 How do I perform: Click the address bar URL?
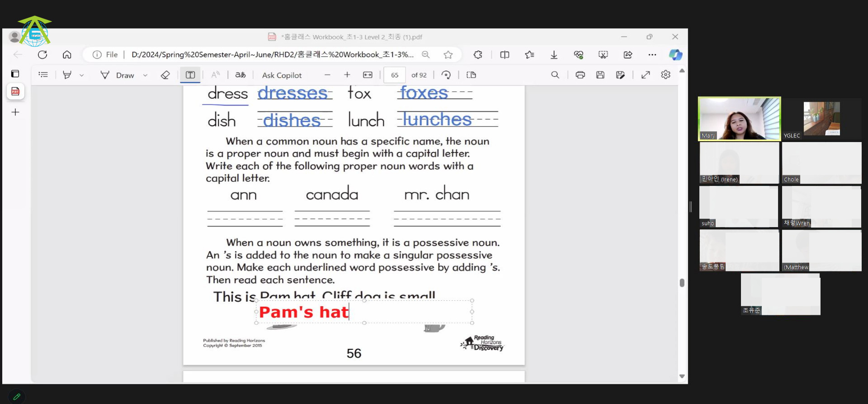pyautogui.click(x=272, y=55)
